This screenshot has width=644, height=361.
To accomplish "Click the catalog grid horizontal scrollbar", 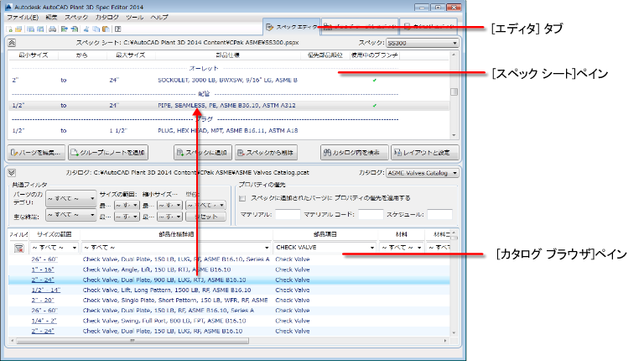I will [x=132, y=341].
